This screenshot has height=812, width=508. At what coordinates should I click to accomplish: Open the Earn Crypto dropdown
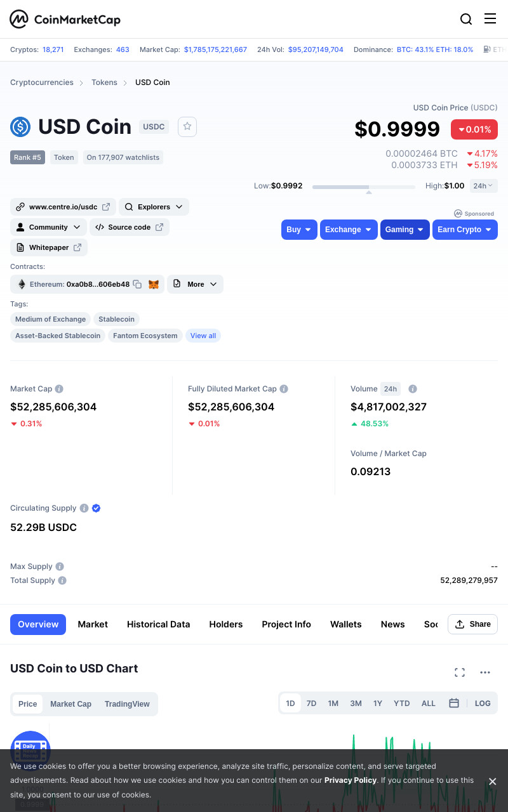(x=465, y=230)
